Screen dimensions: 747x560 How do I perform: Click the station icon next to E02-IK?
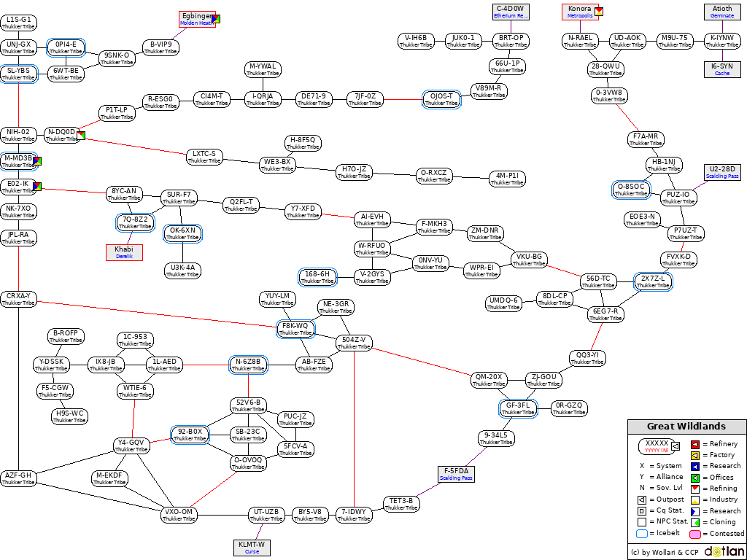(x=37, y=187)
